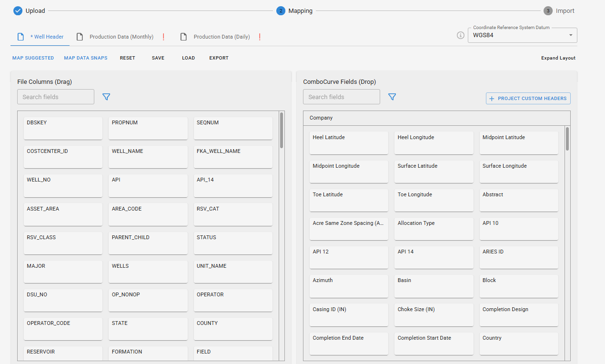Select the API 10 field card
Viewport: 605px width, 364px height.
click(x=519, y=229)
